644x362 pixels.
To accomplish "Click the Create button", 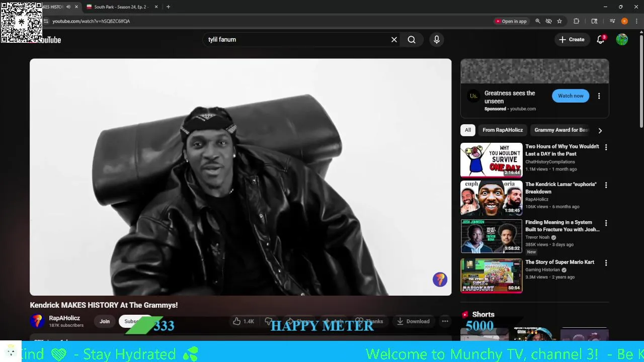I will 572,40.
